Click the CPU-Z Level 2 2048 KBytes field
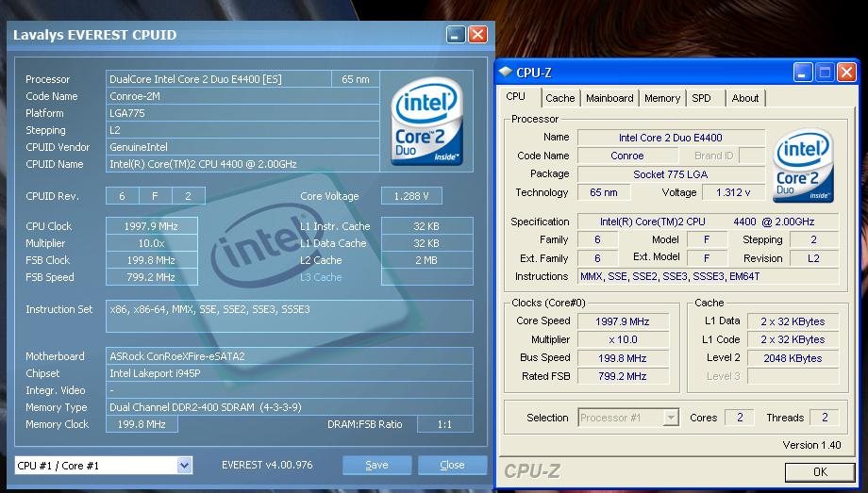This screenshot has height=493, width=868. click(793, 358)
